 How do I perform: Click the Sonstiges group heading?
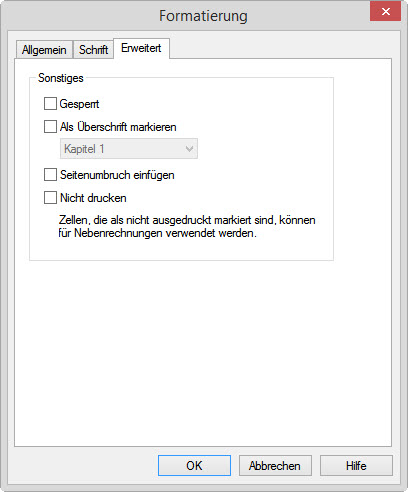[61, 78]
